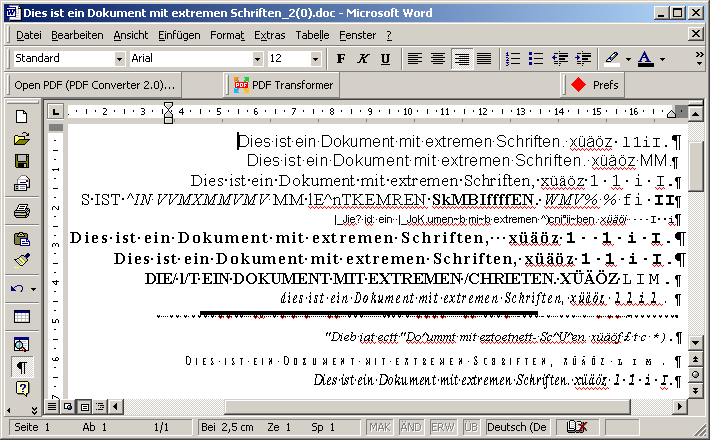Open the Einfügen menu

coord(178,35)
